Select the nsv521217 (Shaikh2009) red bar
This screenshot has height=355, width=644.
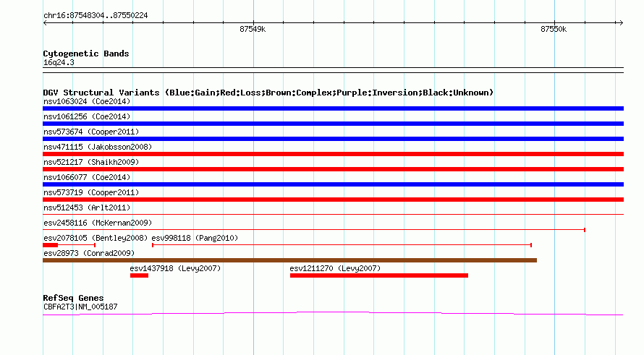[x=333, y=169]
